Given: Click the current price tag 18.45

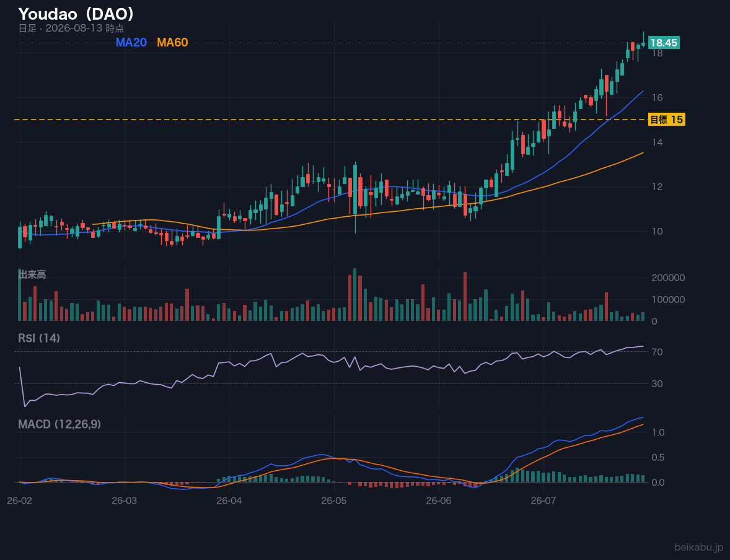Looking at the screenshot, I should 664,43.
